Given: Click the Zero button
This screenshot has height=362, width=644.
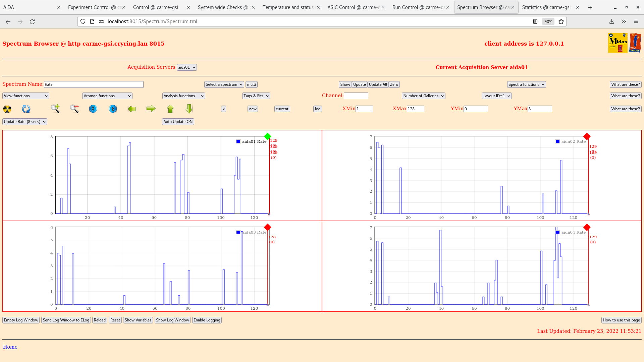Looking at the screenshot, I should coord(394,84).
